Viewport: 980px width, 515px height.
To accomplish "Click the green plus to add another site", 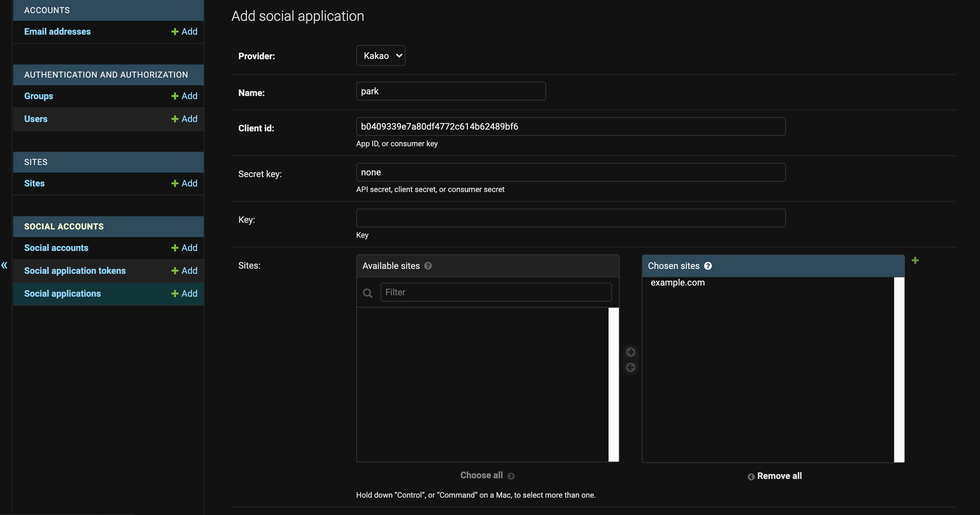I will tap(915, 260).
